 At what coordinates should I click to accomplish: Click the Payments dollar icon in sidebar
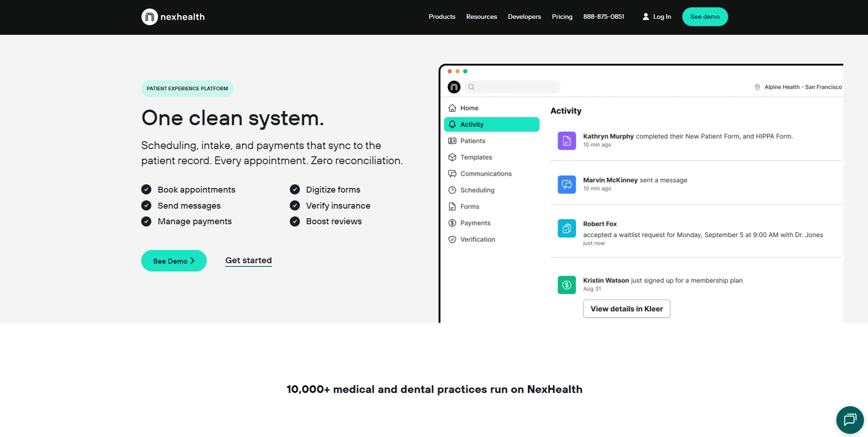452,223
